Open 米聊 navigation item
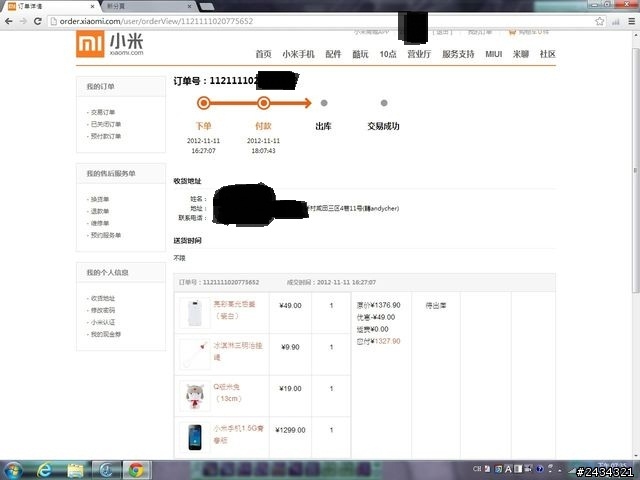 [521, 54]
